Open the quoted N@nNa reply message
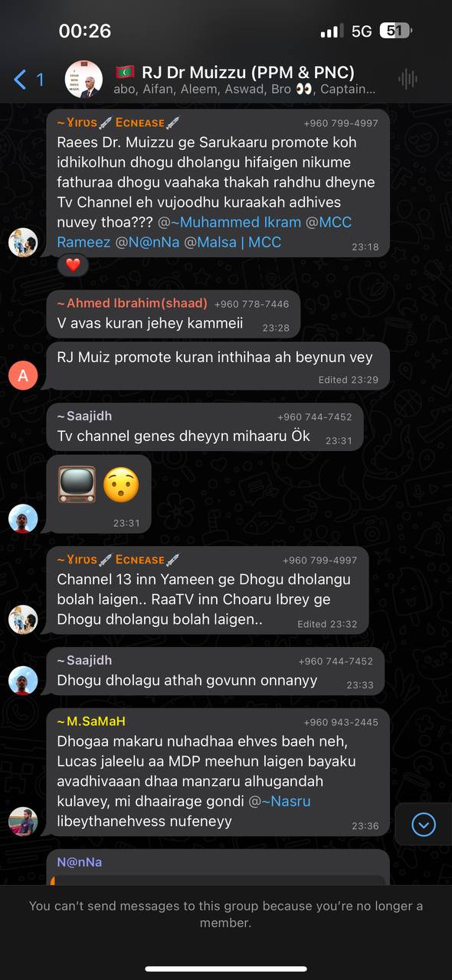The width and height of the screenshot is (452, 980). [218, 867]
